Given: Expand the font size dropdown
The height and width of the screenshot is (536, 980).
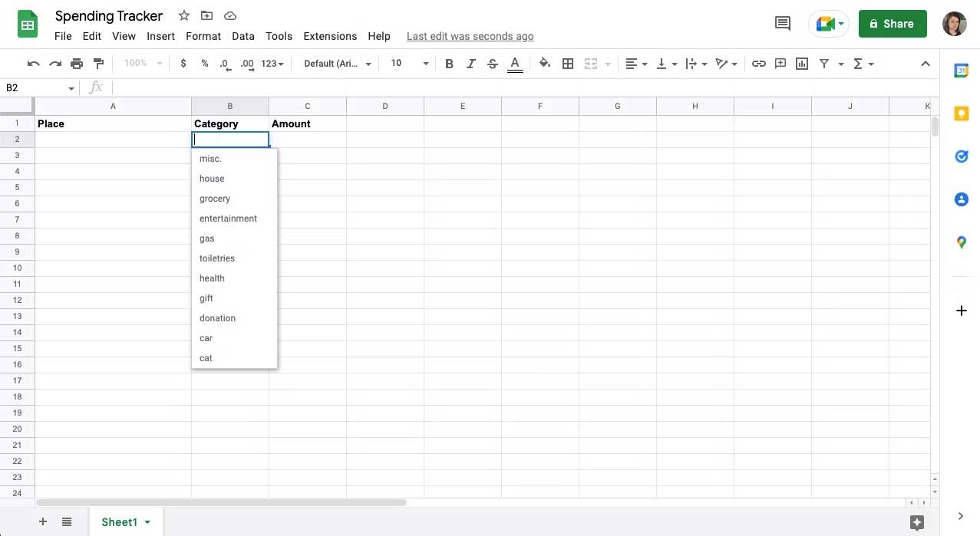Looking at the screenshot, I should click(425, 64).
